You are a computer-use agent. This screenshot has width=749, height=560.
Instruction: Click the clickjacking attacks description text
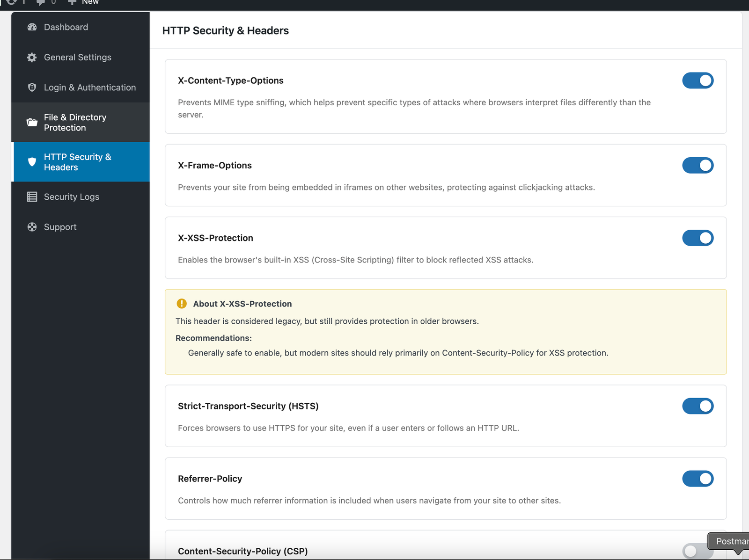pos(386,187)
